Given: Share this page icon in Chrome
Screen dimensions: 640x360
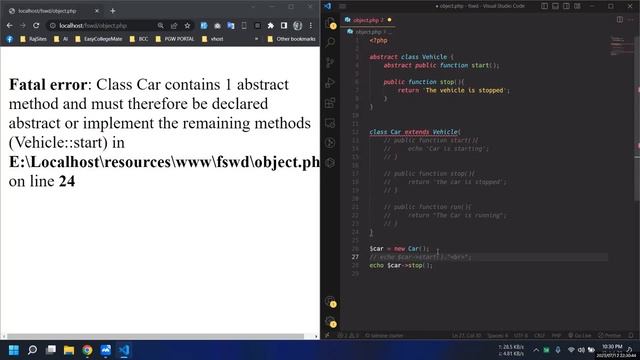Looking at the screenshot, I should [174, 25].
